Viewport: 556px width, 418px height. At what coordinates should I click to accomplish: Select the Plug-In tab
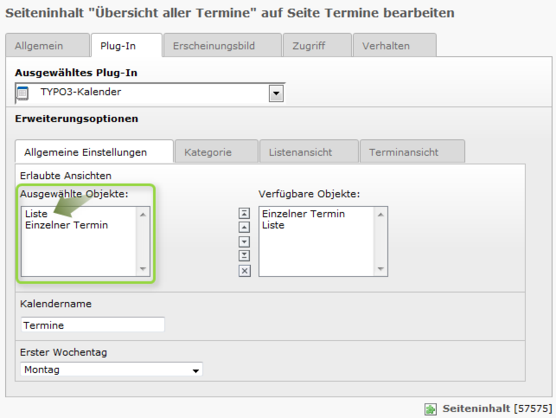coord(127,45)
